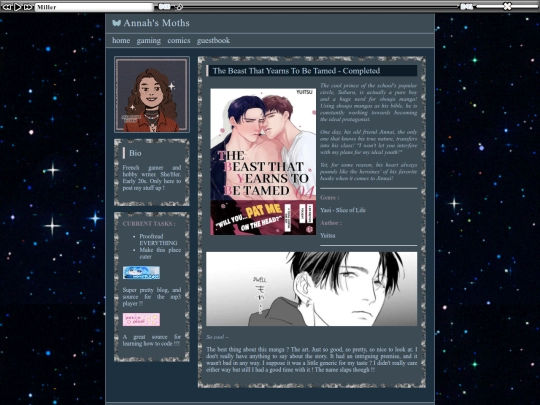Click the 'Super pretty blog' description text
This screenshot has width=540, height=405.
[x=152, y=297]
